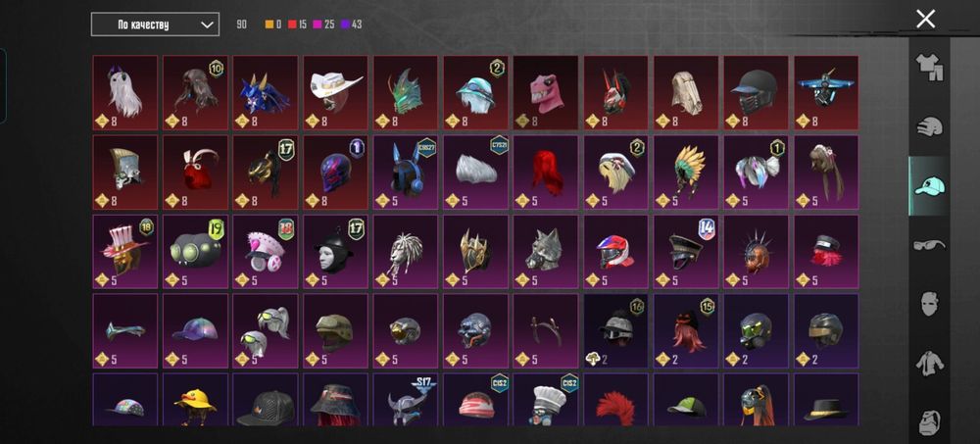The image size is (980, 444).
Task: Click the purple rarity count 43
Action: tap(357, 25)
